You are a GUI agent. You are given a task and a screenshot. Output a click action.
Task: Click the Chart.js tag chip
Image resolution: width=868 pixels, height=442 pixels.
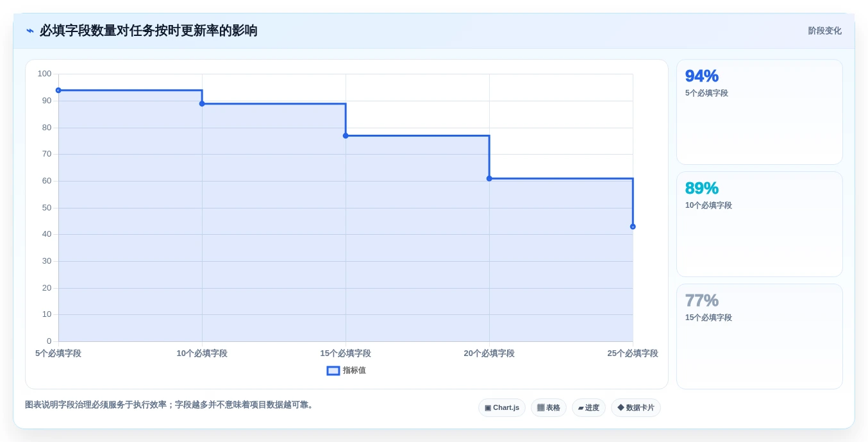point(502,408)
